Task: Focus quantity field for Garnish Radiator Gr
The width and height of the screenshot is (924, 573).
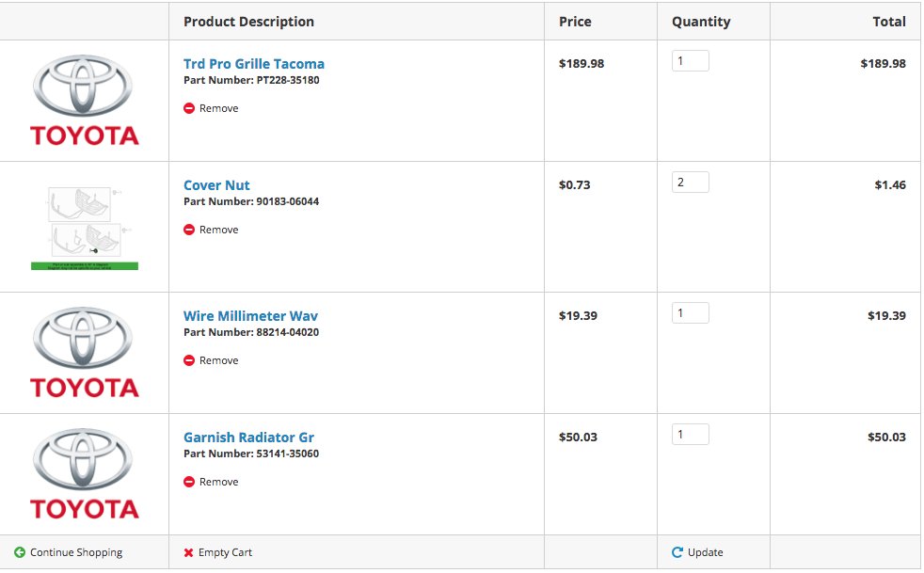Action: pyautogui.click(x=690, y=435)
